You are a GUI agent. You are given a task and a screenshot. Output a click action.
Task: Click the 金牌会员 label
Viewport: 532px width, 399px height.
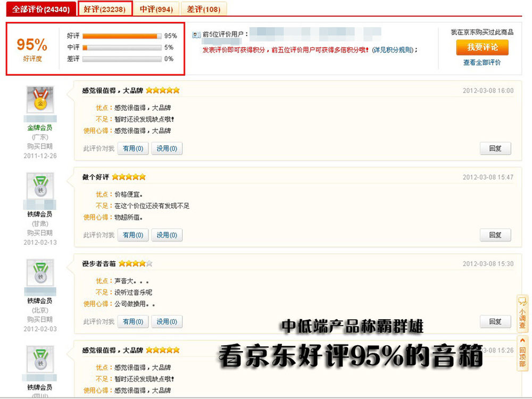[40, 128]
